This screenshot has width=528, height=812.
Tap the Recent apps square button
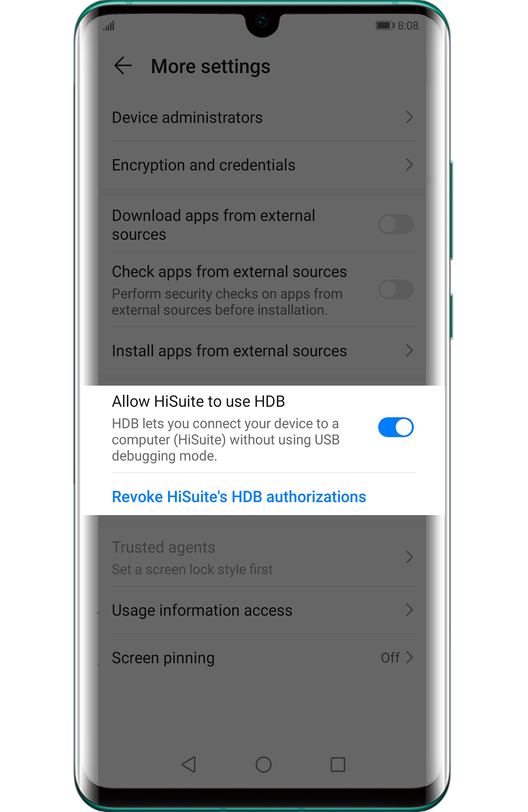(338, 764)
